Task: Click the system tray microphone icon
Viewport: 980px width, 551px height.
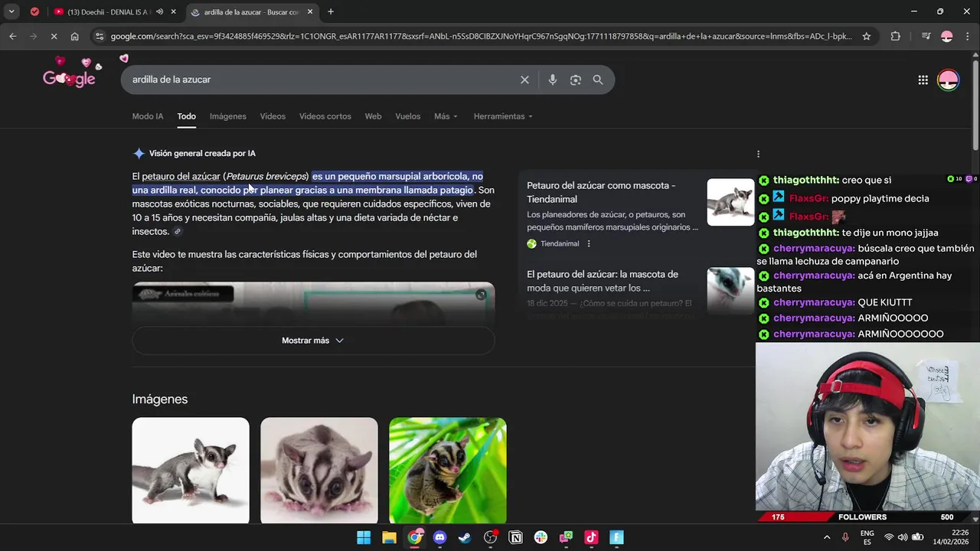Action: tap(845, 537)
